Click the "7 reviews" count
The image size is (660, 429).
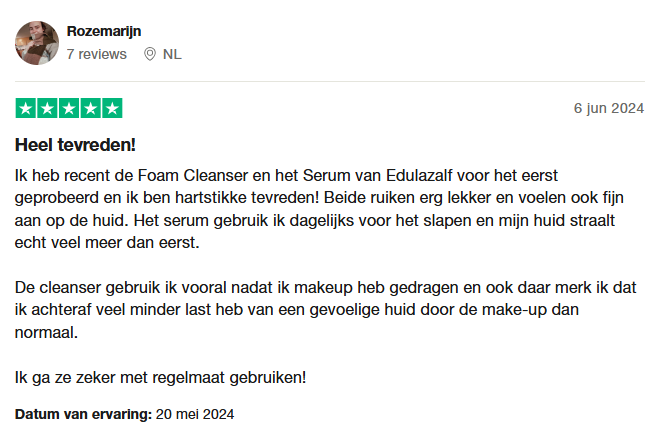click(96, 54)
